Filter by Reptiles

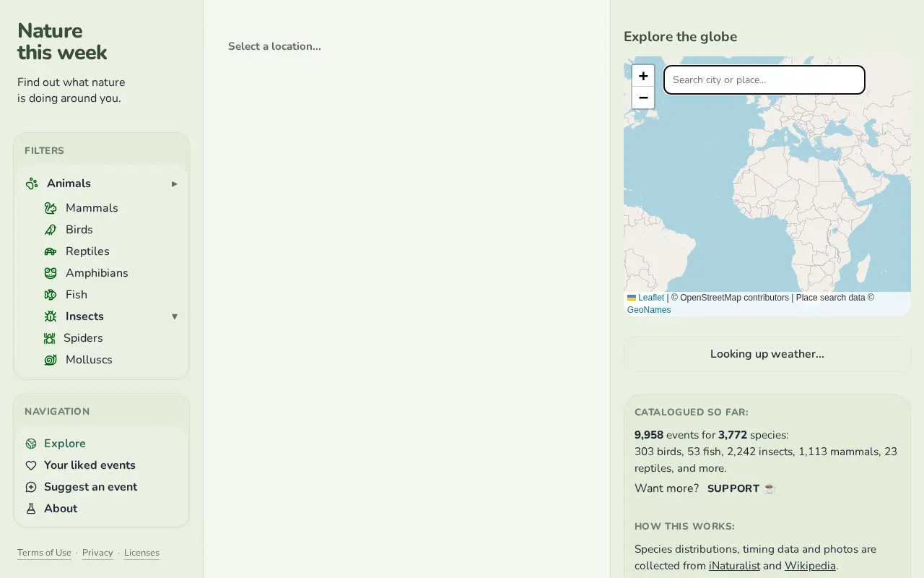pyautogui.click(x=87, y=251)
